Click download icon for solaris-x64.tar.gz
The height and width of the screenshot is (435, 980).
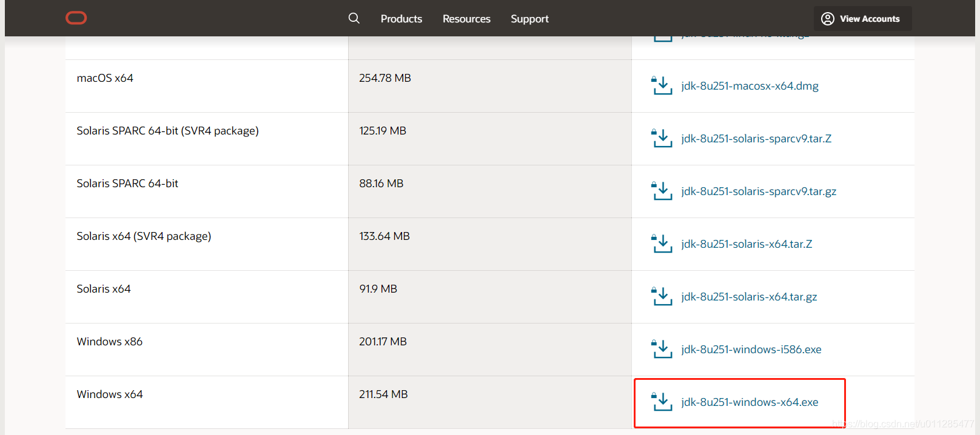tap(662, 296)
